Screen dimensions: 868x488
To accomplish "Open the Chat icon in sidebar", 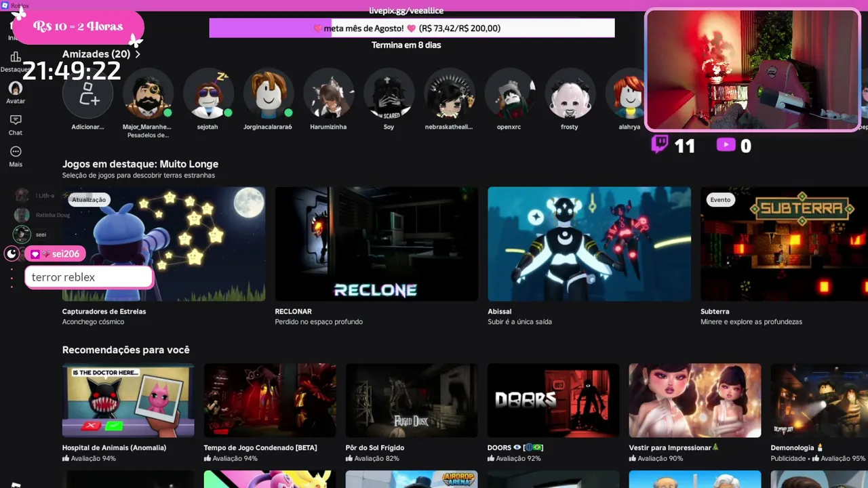I will point(16,120).
